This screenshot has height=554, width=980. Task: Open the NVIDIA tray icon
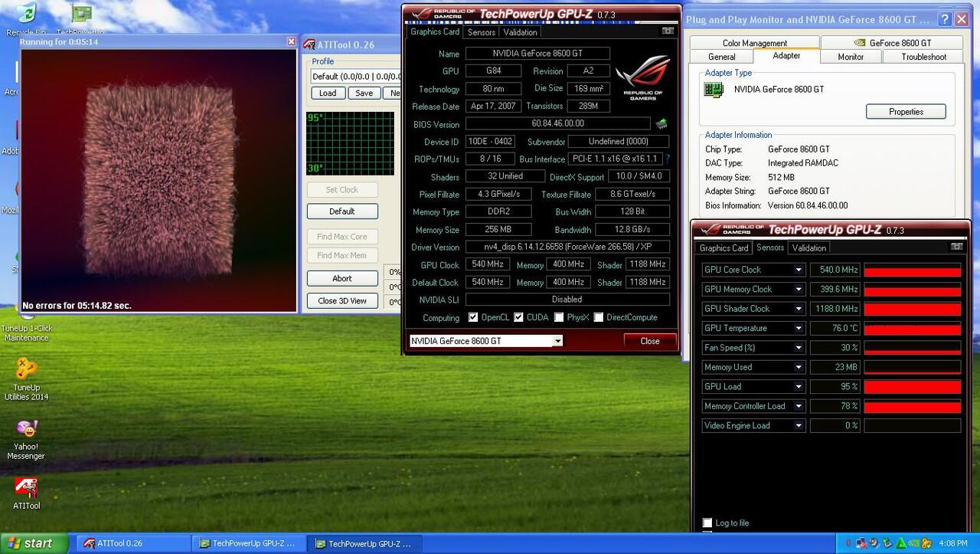point(914,543)
